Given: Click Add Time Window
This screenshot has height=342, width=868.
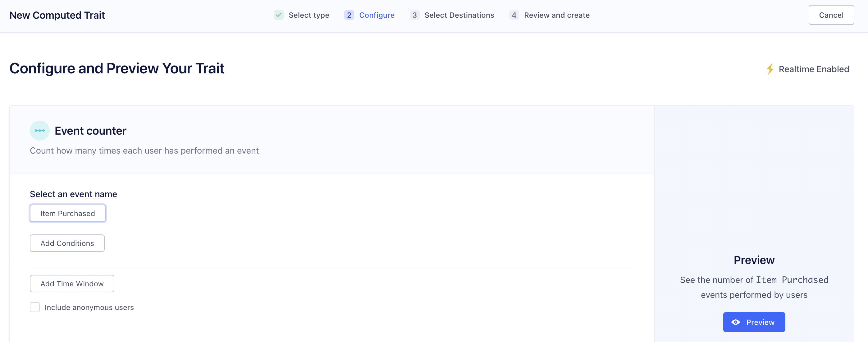Looking at the screenshot, I should point(72,283).
